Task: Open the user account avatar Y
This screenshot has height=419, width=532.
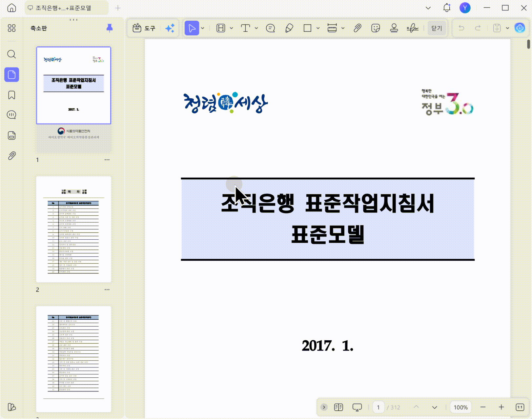Action: coord(465,8)
